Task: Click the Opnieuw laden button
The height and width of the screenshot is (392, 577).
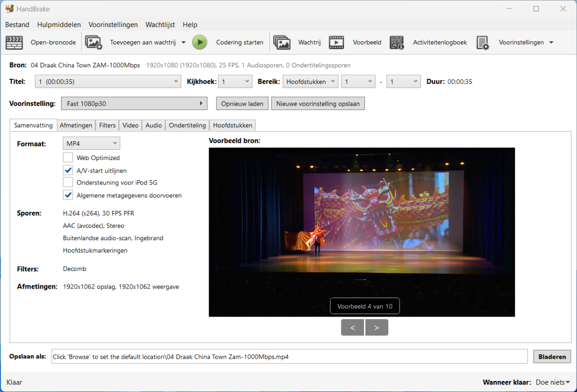Action: (x=242, y=104)
